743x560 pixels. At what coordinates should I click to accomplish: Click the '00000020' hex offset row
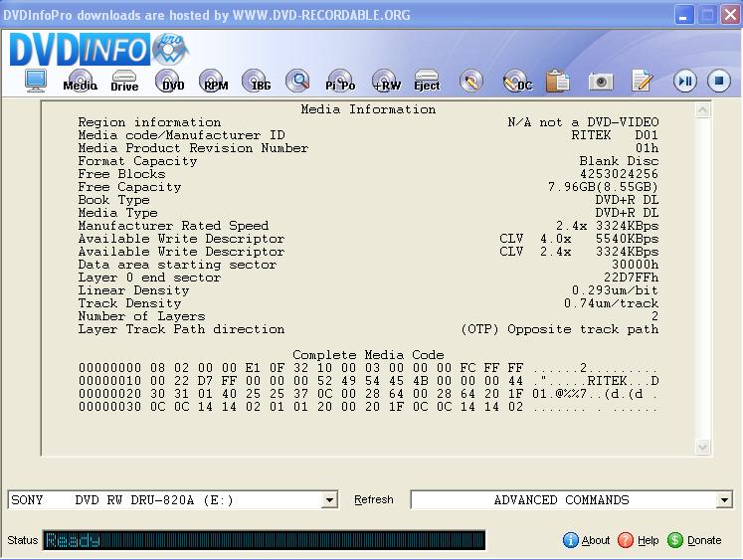tap(368, 394)
